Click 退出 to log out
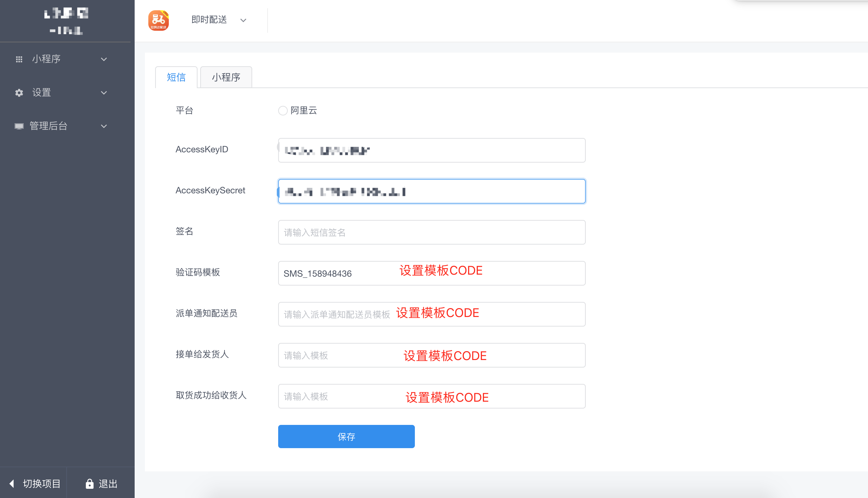The image size is (868, 498). coord(101,483)
